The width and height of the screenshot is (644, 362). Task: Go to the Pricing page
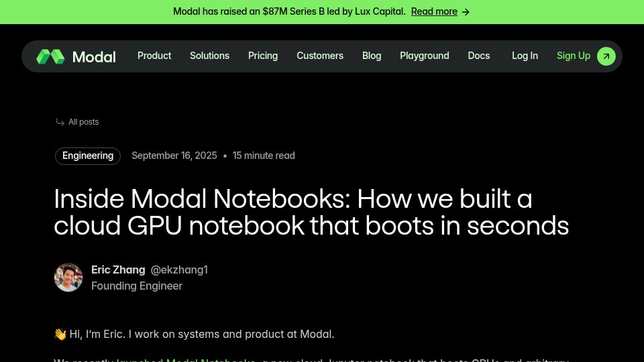point(263,56)
